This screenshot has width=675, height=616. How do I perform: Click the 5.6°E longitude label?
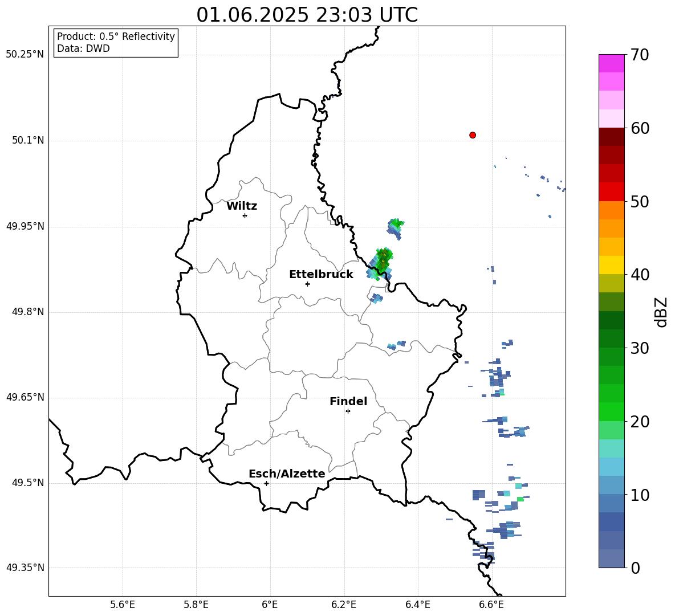pos(123,605)
